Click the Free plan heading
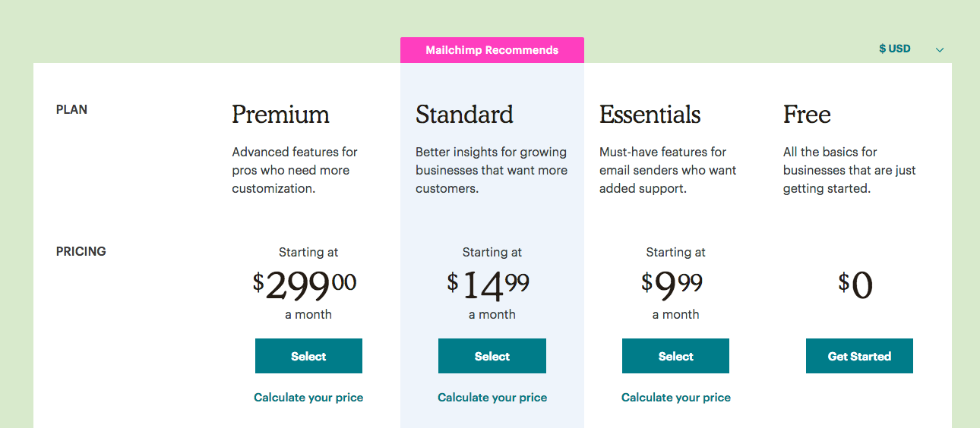The image size is (980, 428). pos(807,115)
